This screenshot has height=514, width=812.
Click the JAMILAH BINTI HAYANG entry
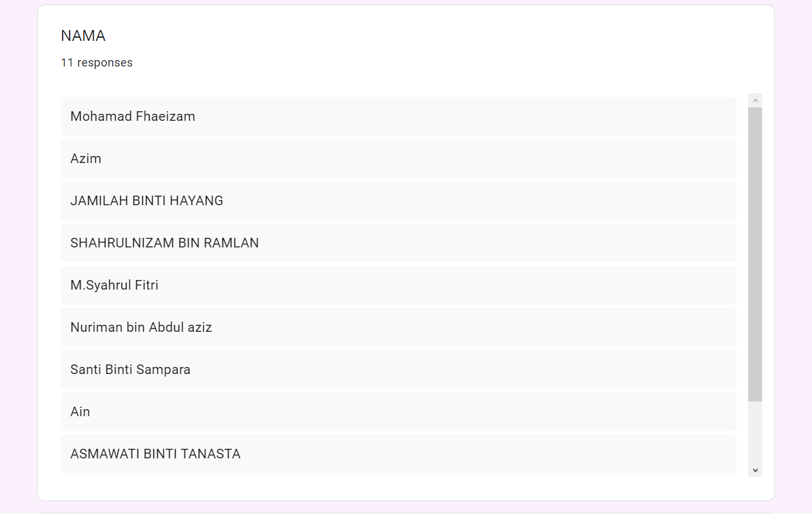[147, 201]
